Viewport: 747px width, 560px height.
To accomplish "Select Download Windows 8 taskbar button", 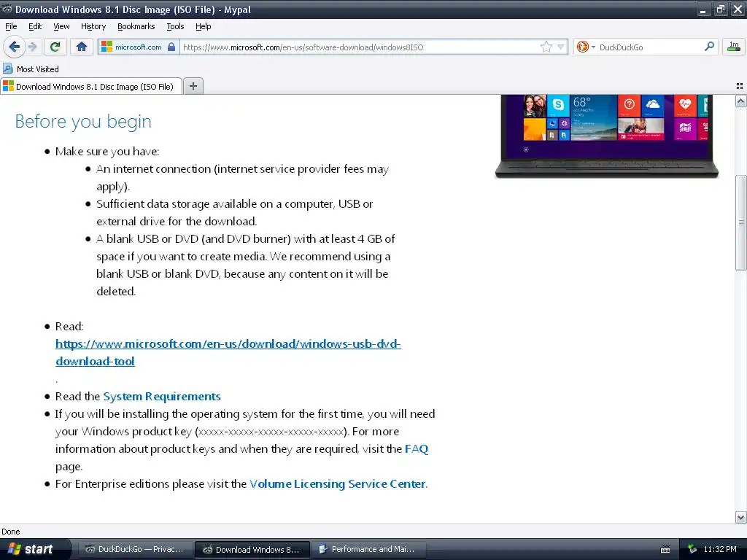I will coord(252,550).
